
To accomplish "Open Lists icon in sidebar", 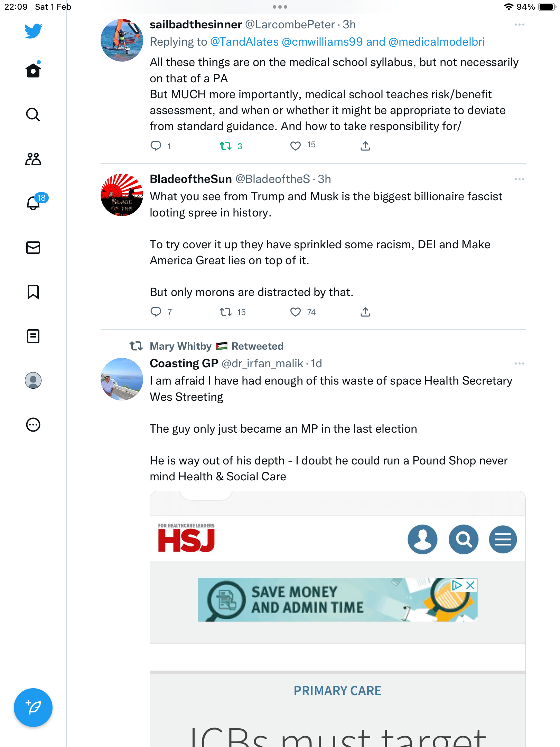I will point(33,336).
